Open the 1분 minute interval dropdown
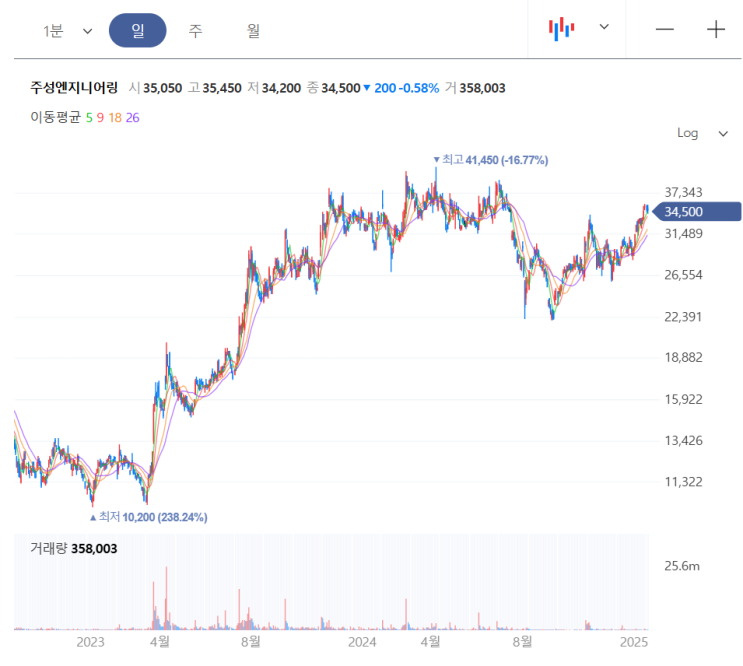The width and height of the screenshot is (743, 666). 67,31
